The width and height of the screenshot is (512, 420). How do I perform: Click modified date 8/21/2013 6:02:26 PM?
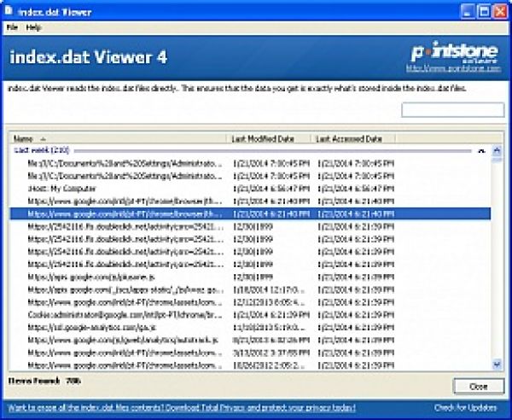pyautogui.click(x=271, y=341)
